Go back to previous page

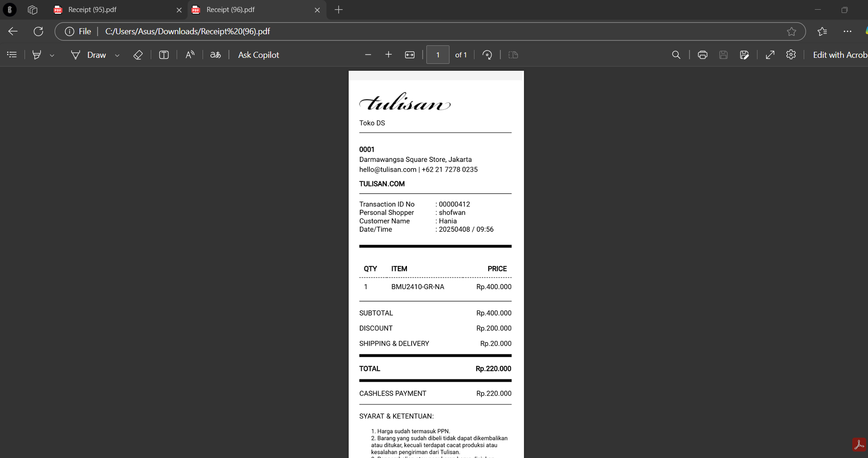[13, 31]
